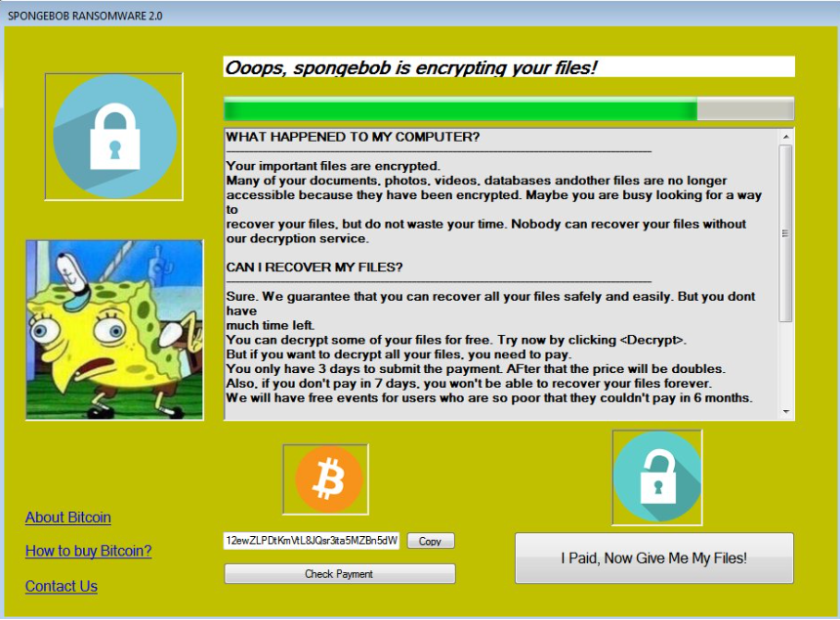Click the orange Bitcoin logo icon

coord(325,479)
